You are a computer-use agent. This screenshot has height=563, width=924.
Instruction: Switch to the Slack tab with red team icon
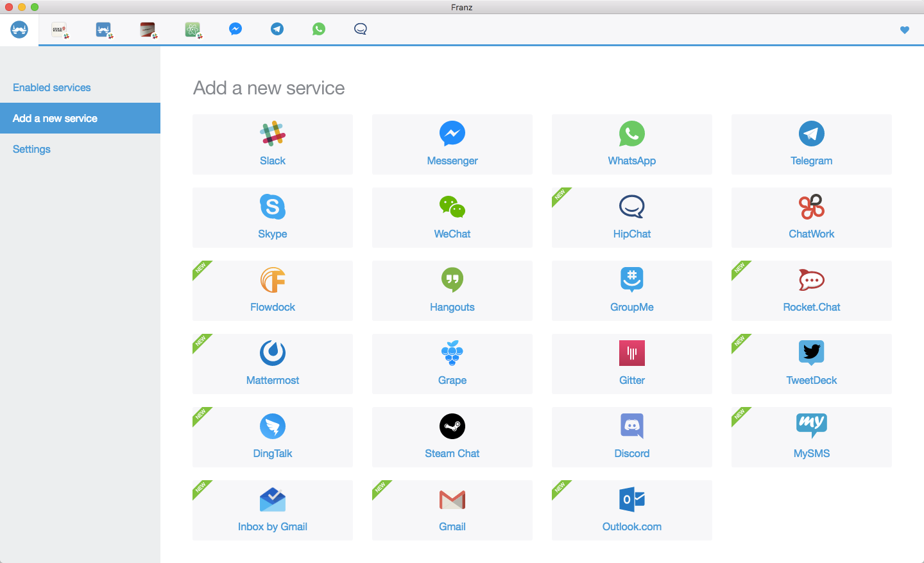click(149, 30)
